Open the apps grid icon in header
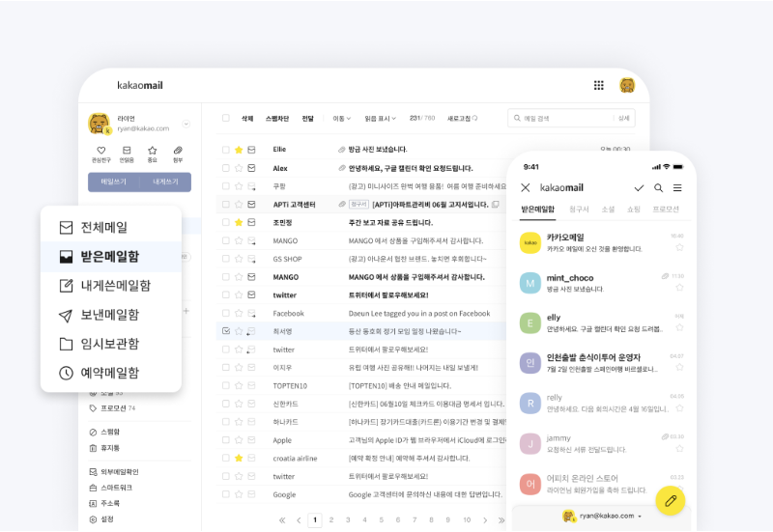 point(598,86)
